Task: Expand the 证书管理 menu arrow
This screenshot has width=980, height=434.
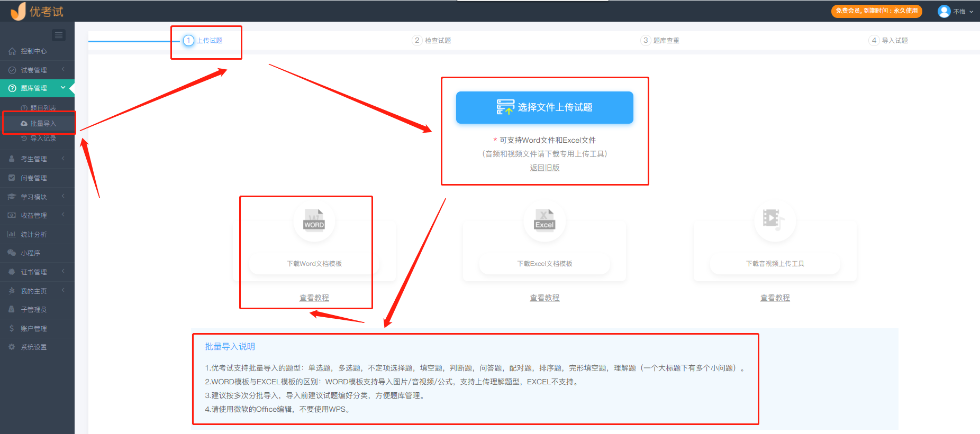Action: coord(63,271)
